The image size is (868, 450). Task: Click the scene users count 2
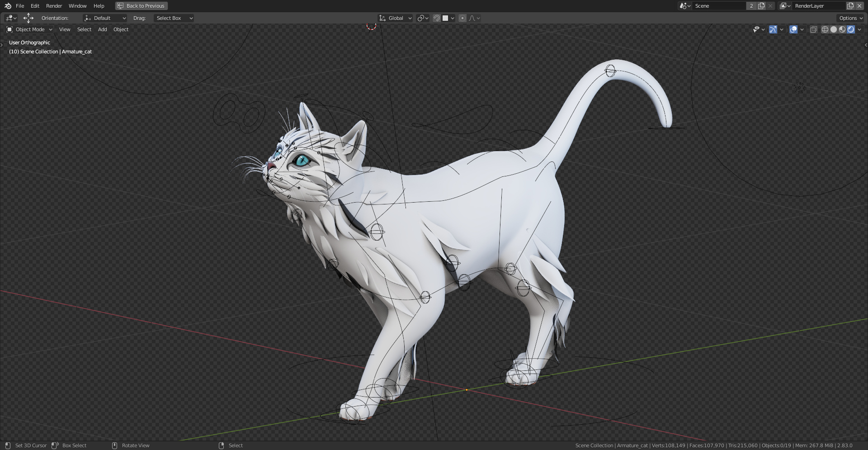click(x=751, y=6)
